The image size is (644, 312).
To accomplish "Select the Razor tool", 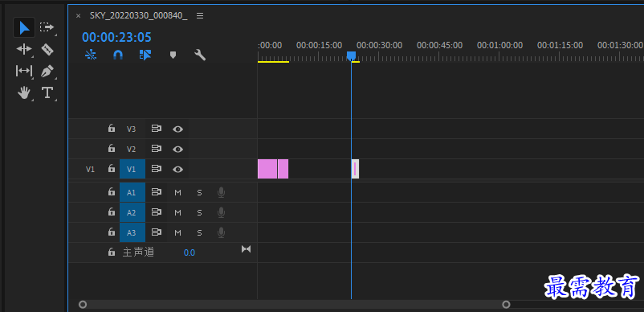I will click(x=47, y=50).
